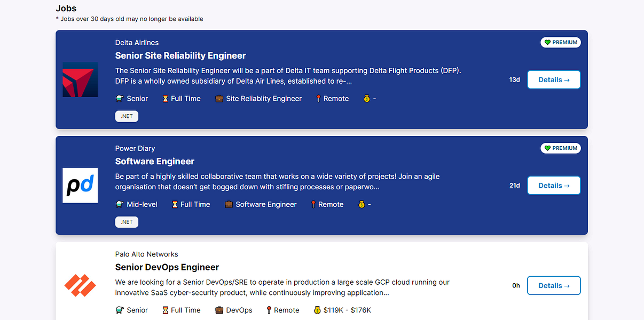Click hourglass icon on Delta Airlines card
644x320 pixels.
pyautogui.click(x=166, y=99)
